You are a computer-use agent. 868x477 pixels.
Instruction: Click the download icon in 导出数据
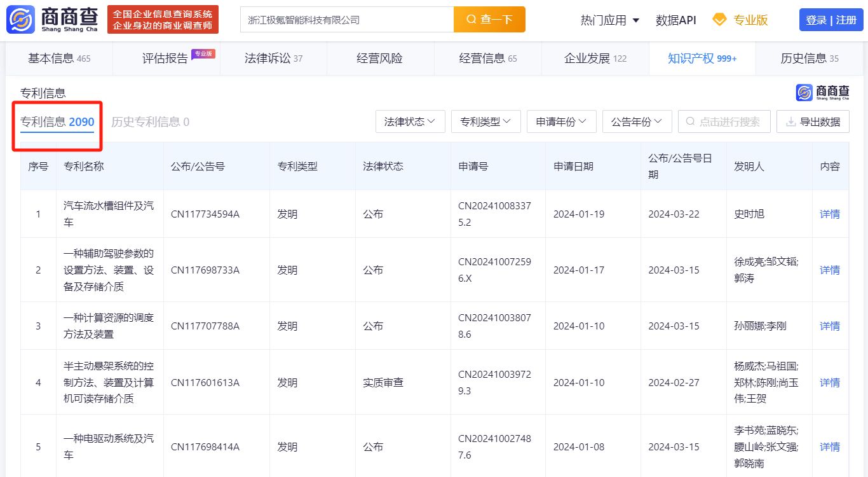(791, 121)
